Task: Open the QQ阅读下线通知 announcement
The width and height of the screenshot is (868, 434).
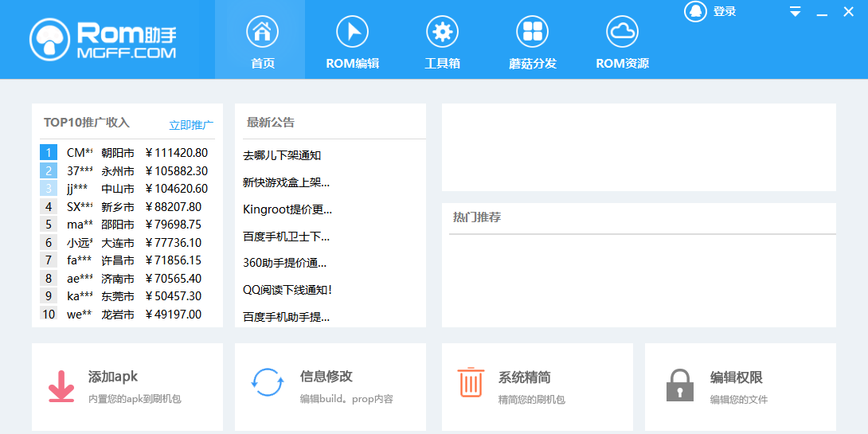Action: click(287, 290)
